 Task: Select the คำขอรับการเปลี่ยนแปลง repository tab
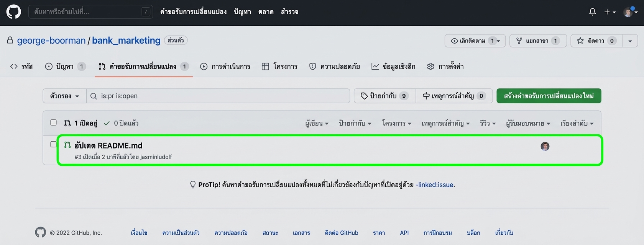(x=144, y=66)
